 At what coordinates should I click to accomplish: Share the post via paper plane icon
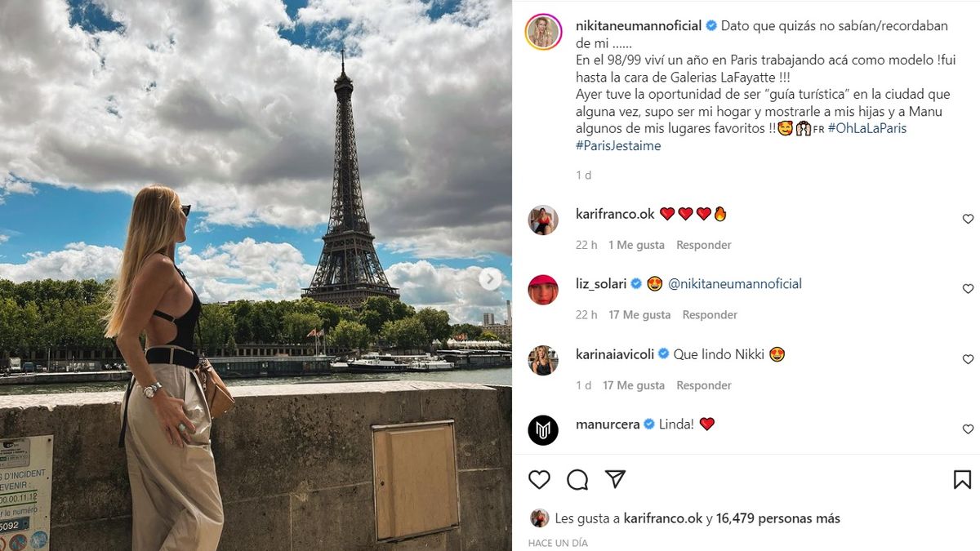click(615, 479)
